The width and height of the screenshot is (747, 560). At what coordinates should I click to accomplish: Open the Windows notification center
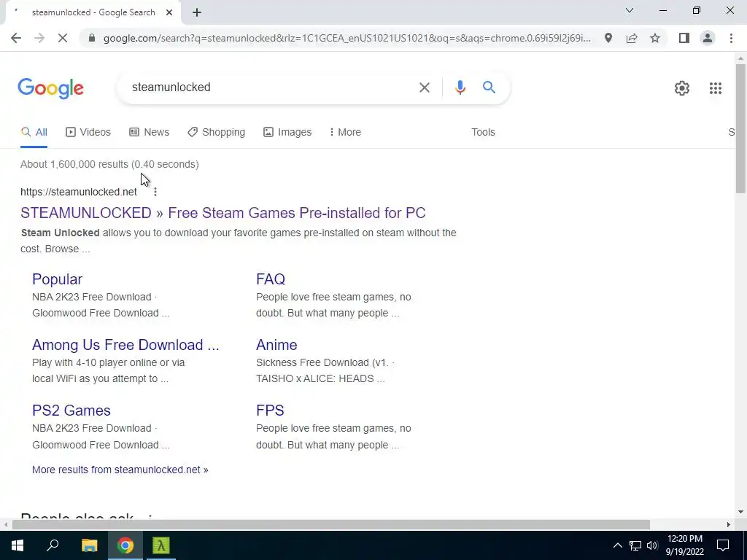[723, 545]
